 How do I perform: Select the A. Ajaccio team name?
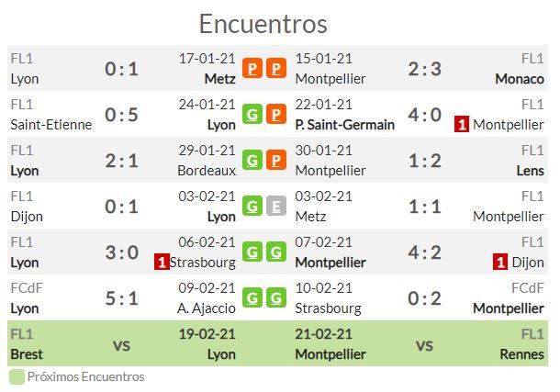(x=207, y=308)
